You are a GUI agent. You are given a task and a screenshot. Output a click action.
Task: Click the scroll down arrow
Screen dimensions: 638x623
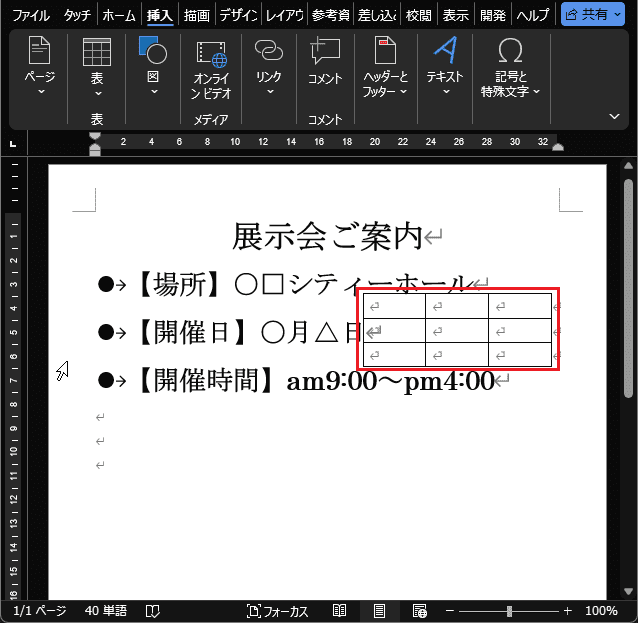628,591
